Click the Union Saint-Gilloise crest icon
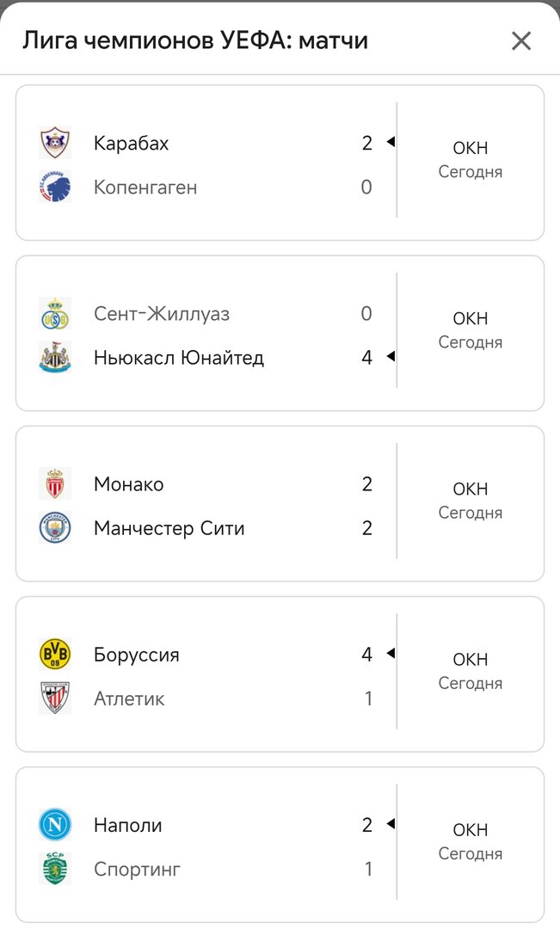 pyautogui.click(x=55, y=314)
